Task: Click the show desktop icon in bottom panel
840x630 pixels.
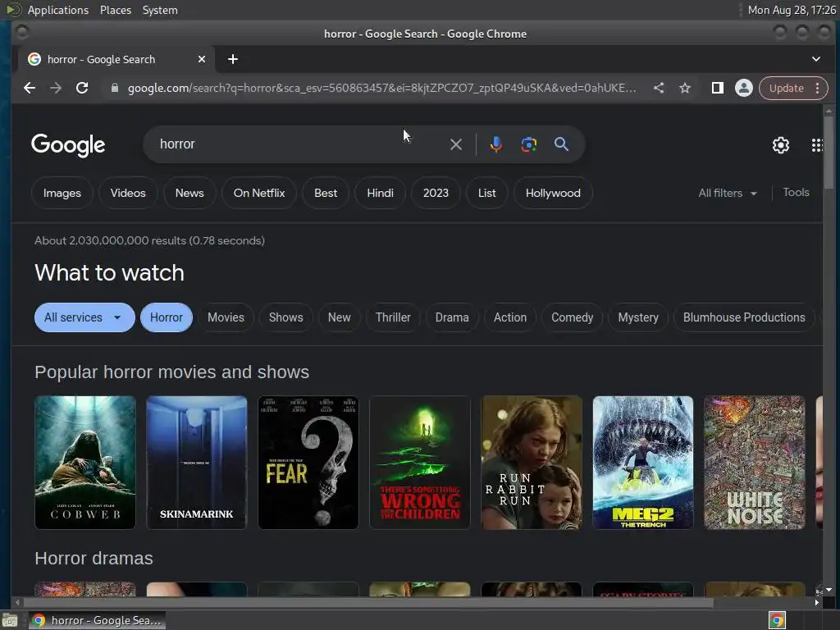Action: coord(10,620)
